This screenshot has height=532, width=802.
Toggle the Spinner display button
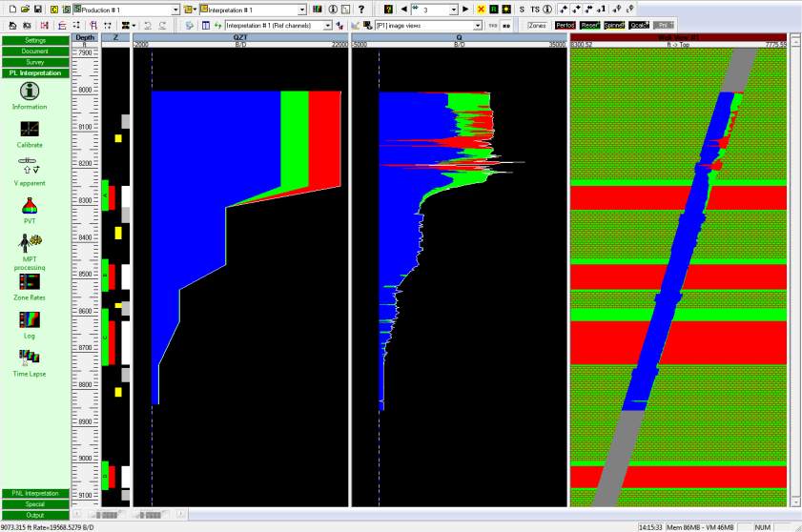614,25
